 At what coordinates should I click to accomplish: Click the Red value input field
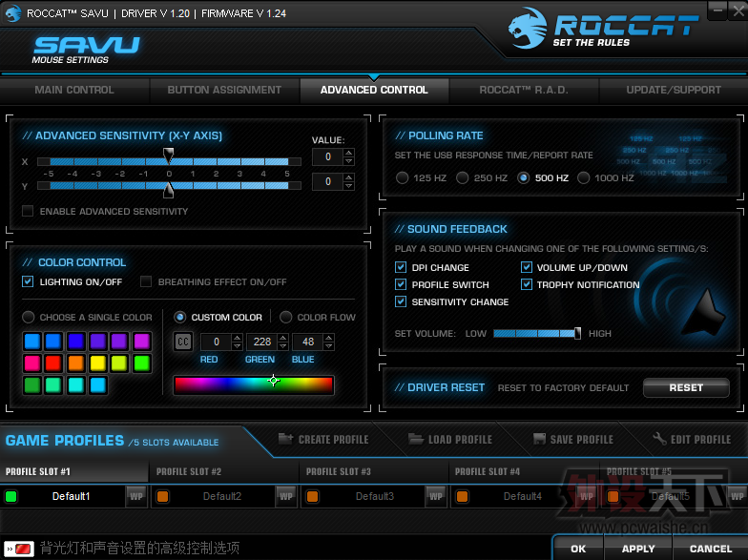coord(217,342)
